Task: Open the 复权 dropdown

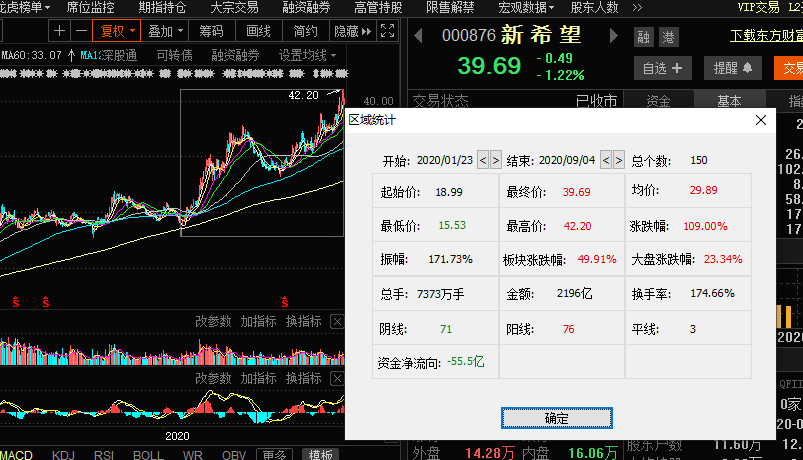Action: pos(115,32)
